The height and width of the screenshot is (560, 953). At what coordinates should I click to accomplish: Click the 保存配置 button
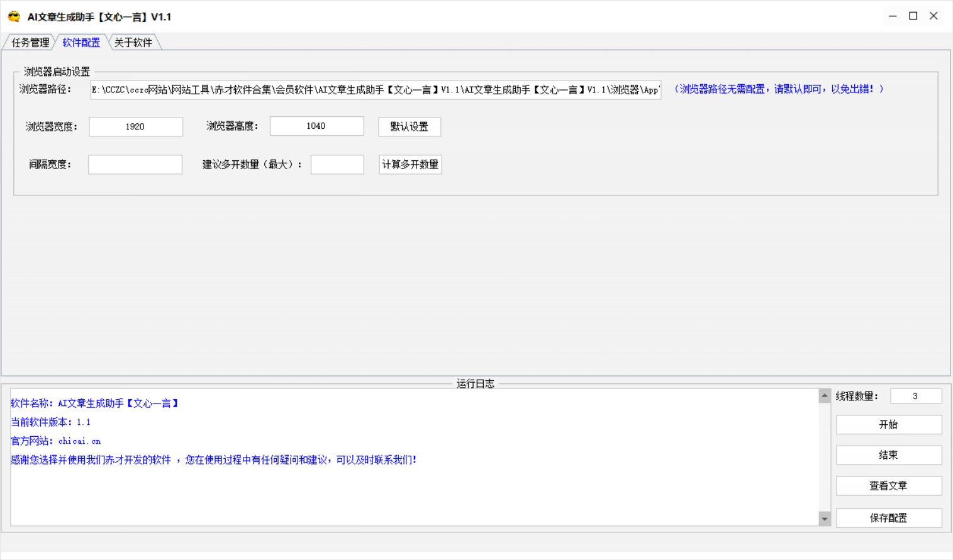pyautogui.click(x=889, y=518)
